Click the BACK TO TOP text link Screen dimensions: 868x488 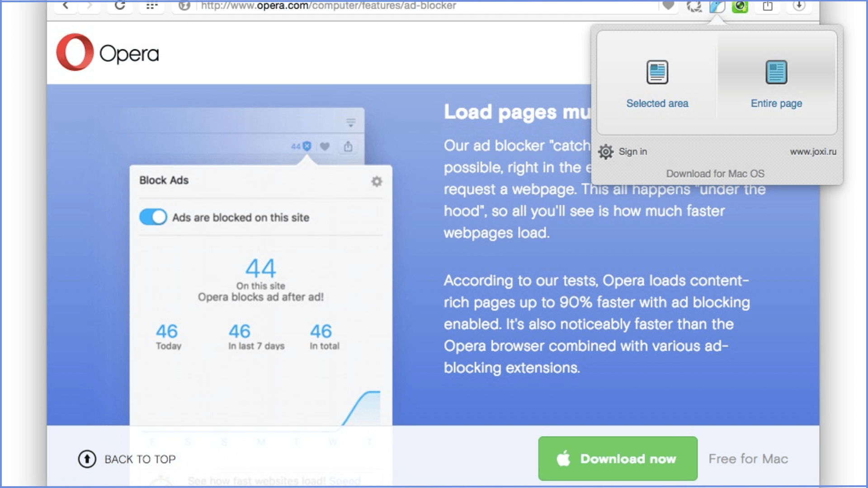[140, 459]
